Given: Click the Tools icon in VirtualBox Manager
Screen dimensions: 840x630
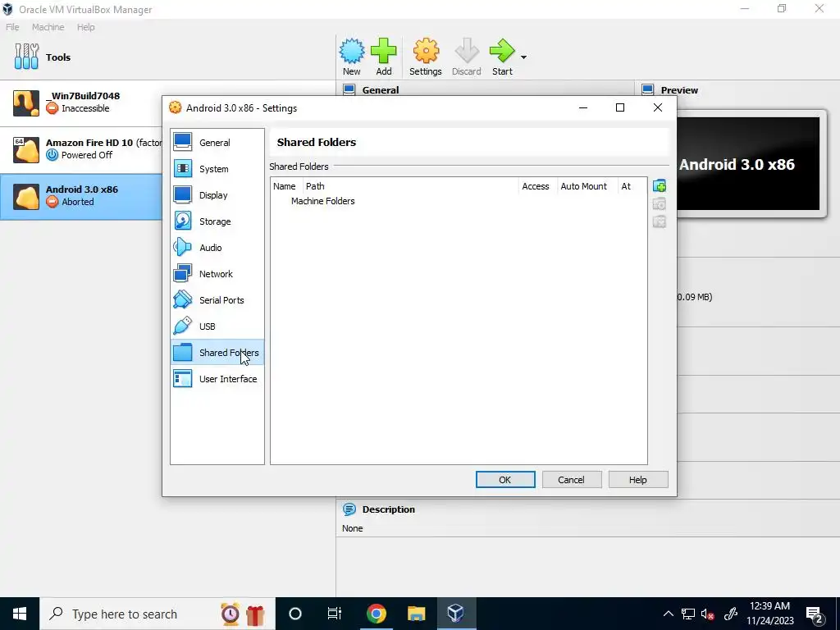Looking at the screenshot, I should tap(27, 57).
